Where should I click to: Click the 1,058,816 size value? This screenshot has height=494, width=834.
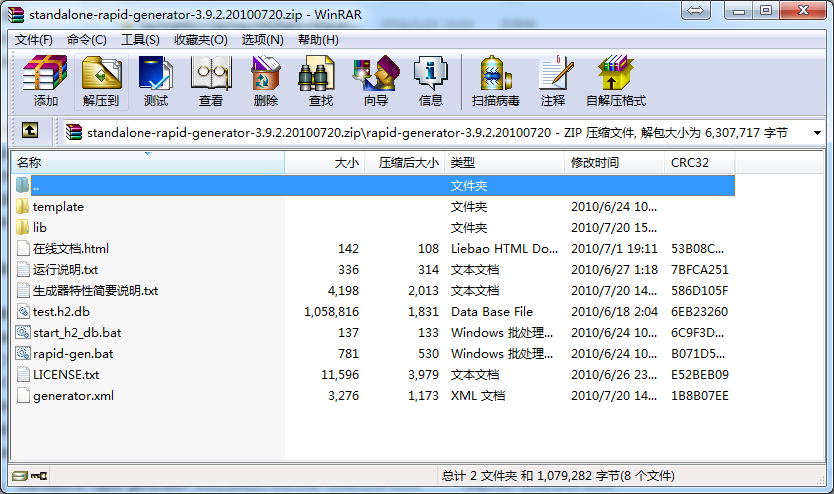(331, 312)
